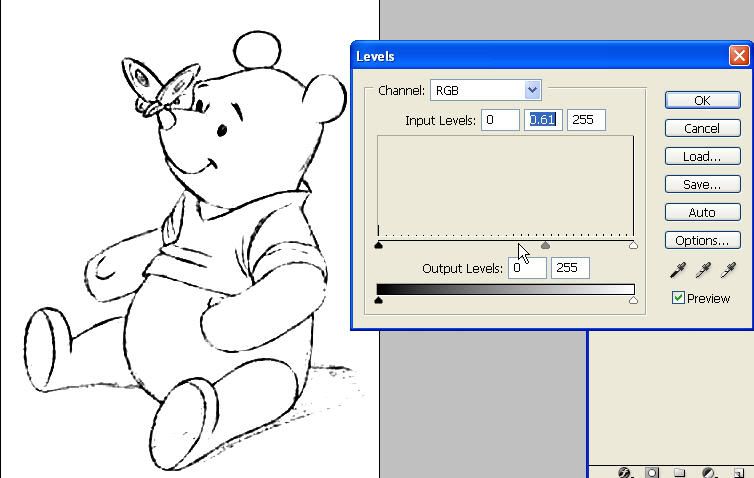The height and width of the screenshot is (478, 754).
Task: Click the histogram area in Levels
Action: 505,186
